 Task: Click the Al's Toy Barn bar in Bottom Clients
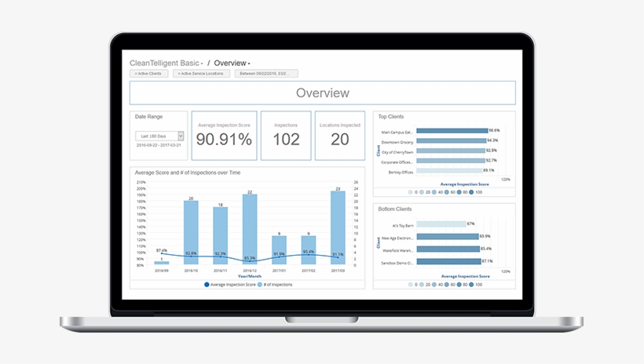441,224
